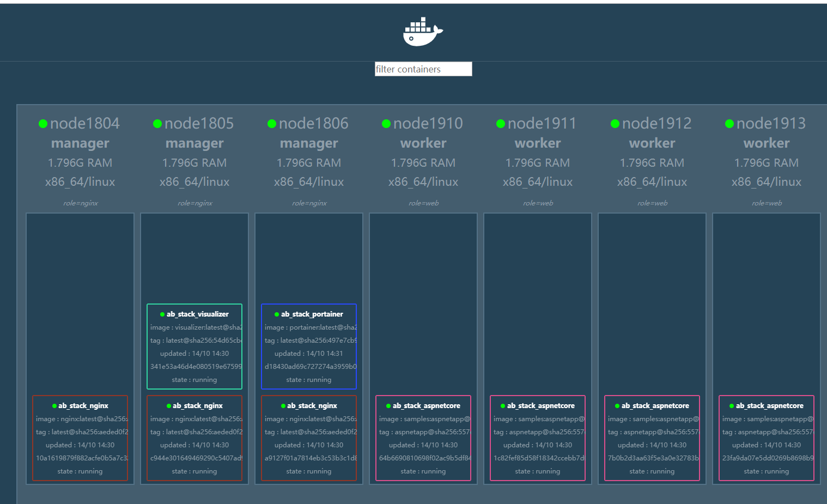This screenshot has width=827, height=504.
Task: Click the green status dot beside node1913
Action: (729, 124)
